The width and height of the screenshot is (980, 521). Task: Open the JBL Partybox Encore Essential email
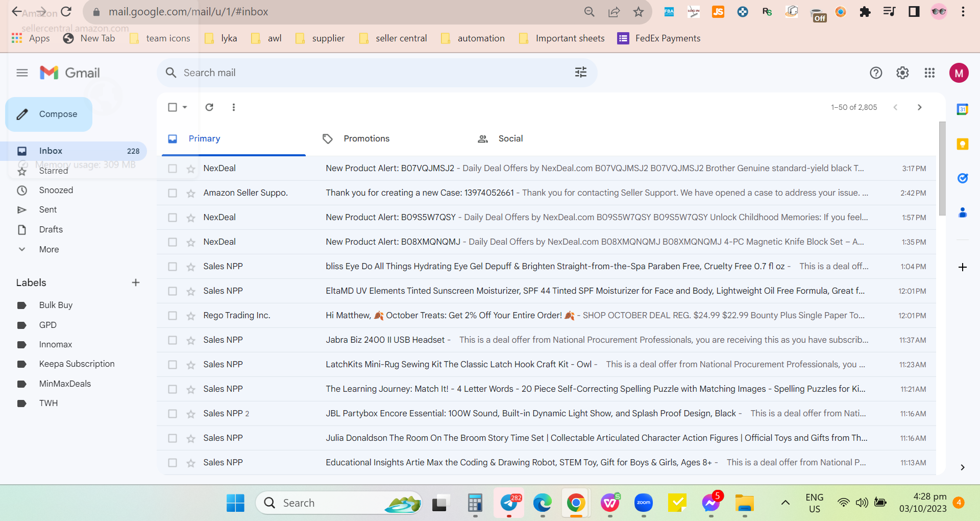pyautogui.click(x=546, y=414)
